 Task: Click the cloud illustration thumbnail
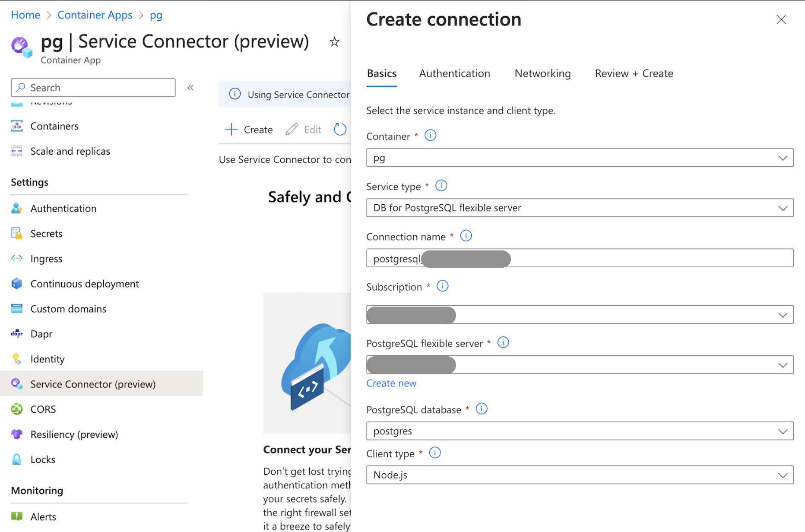(x=307, y=363)
